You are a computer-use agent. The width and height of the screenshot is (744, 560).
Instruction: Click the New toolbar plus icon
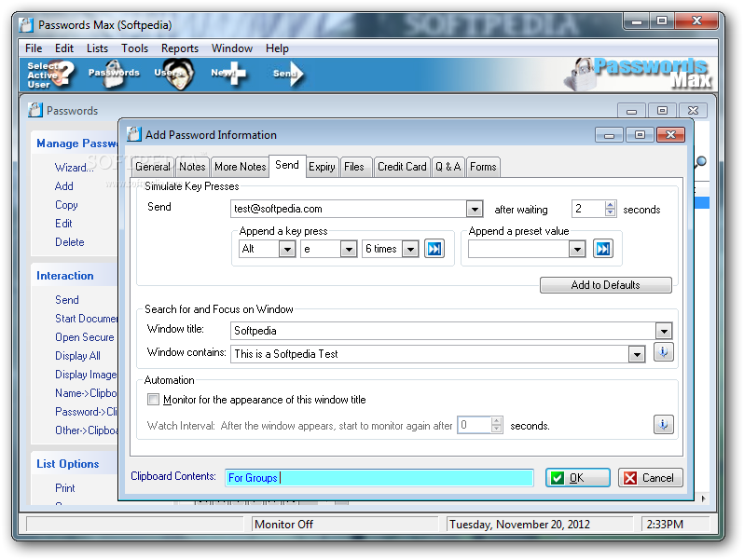tap(229, 74)
